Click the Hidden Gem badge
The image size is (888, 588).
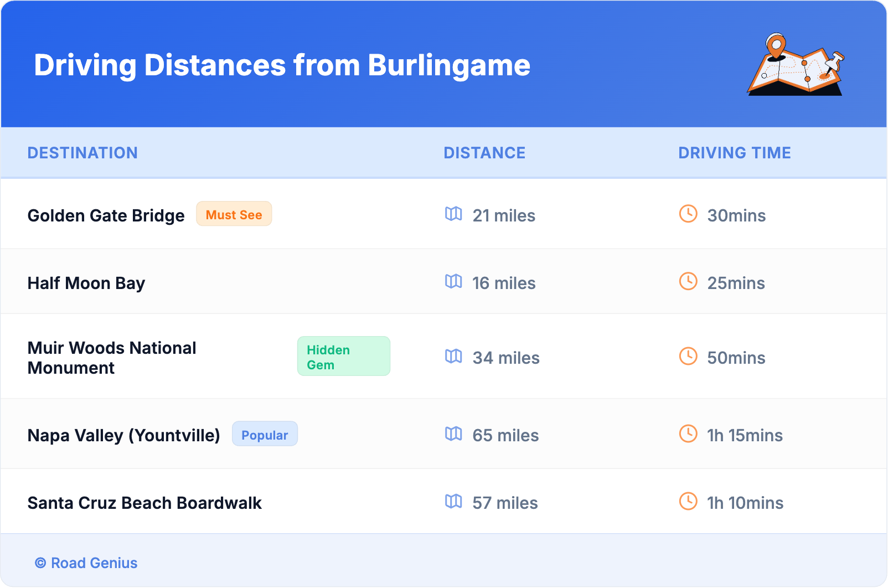[343, 357]
